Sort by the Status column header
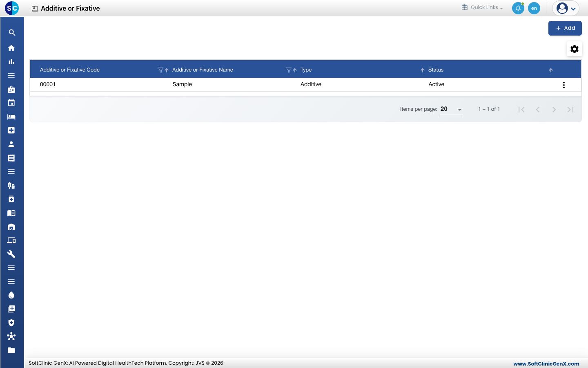588x368 pixels. [x=436, y=70]
